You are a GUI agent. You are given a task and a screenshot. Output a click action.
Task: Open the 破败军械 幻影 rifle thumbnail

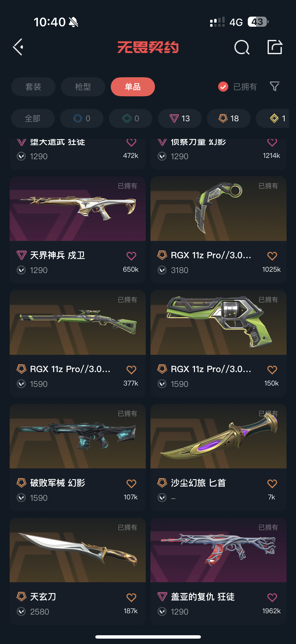tap(78, 436)
